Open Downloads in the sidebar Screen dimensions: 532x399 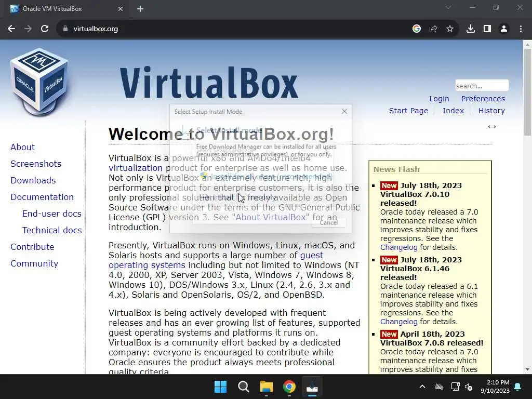[33, 180]
